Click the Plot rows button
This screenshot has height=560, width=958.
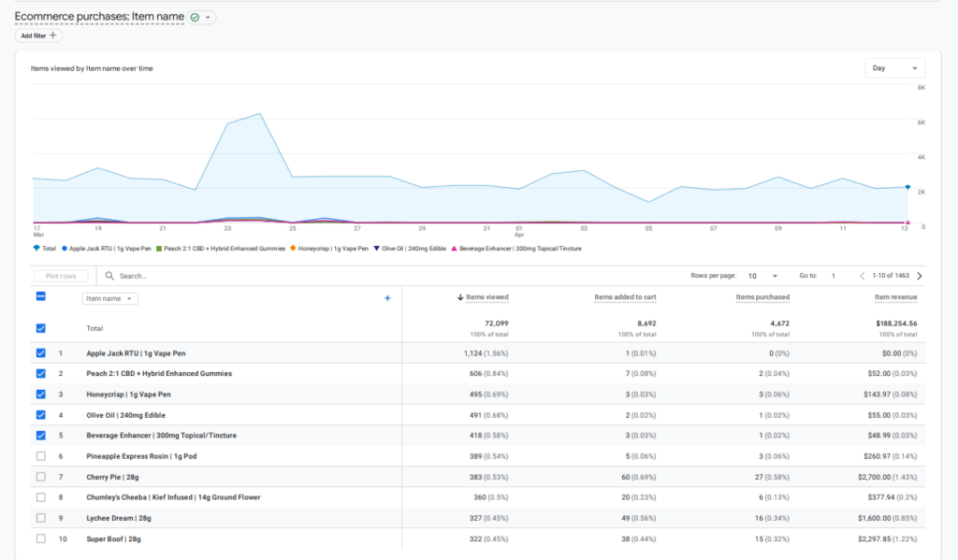pyautogui.click(x=61, y=276)
